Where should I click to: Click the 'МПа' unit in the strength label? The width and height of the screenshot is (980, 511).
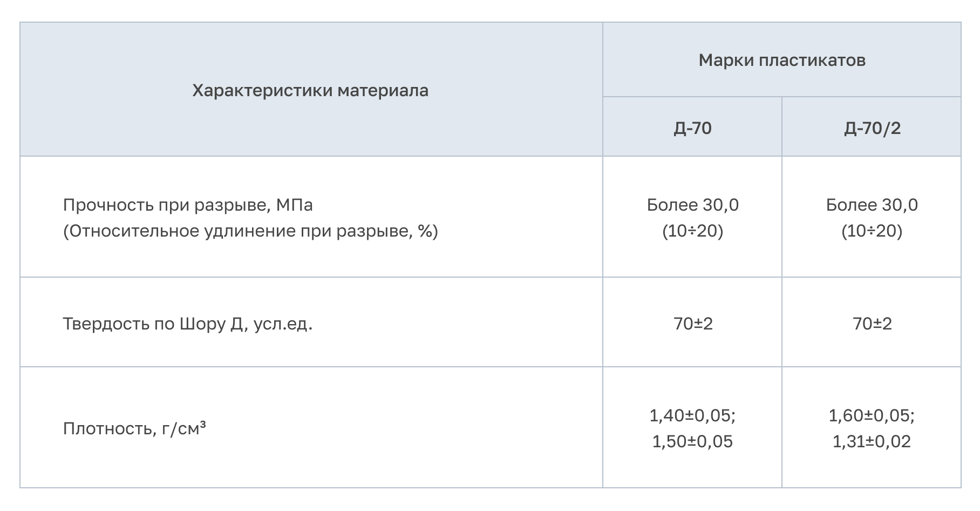(294, 205)
